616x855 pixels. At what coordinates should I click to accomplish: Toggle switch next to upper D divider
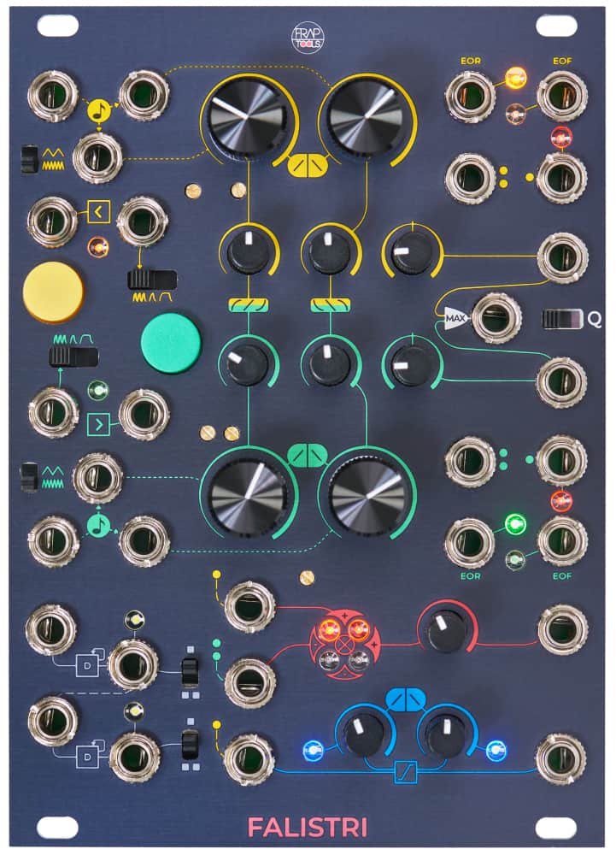point(190,672)
